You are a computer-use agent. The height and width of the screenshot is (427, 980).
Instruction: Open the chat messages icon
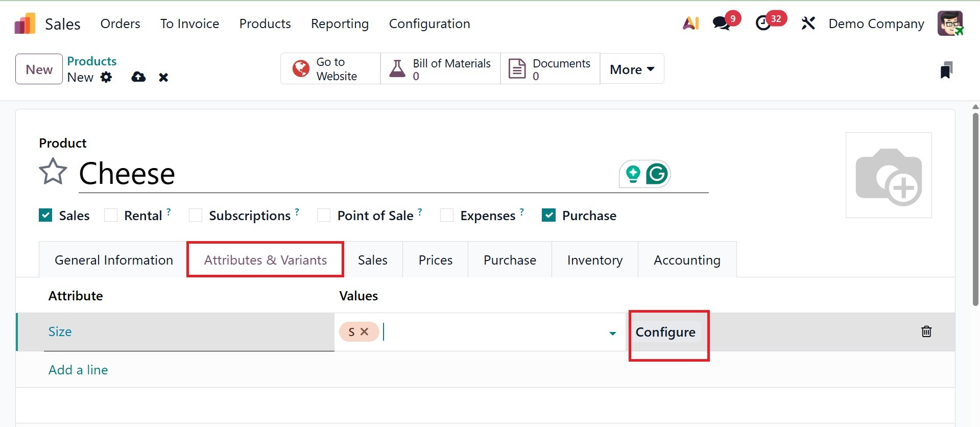[x=721, y=23]
